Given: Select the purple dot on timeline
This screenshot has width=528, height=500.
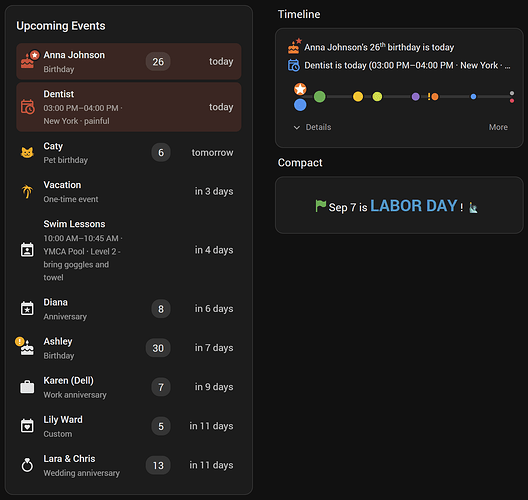Looking at the screenshot, I should point(416,97).
